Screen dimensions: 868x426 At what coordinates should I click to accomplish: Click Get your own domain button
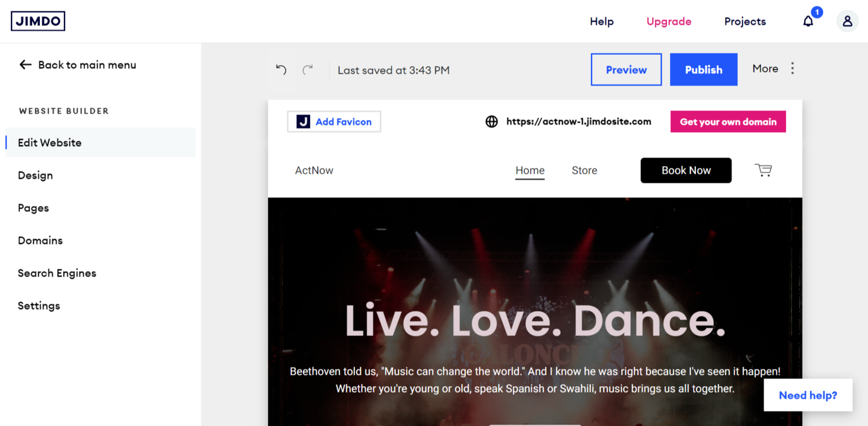(728, 122)
